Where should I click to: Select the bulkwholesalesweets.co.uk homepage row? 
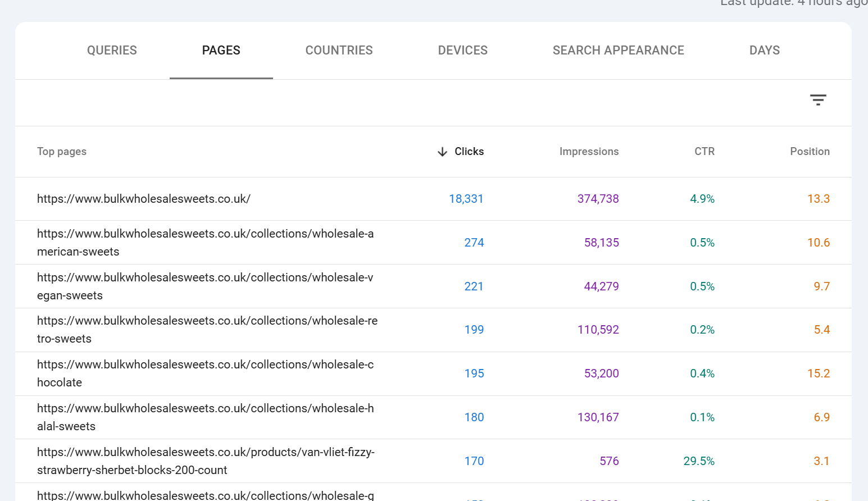coord(144,199)
